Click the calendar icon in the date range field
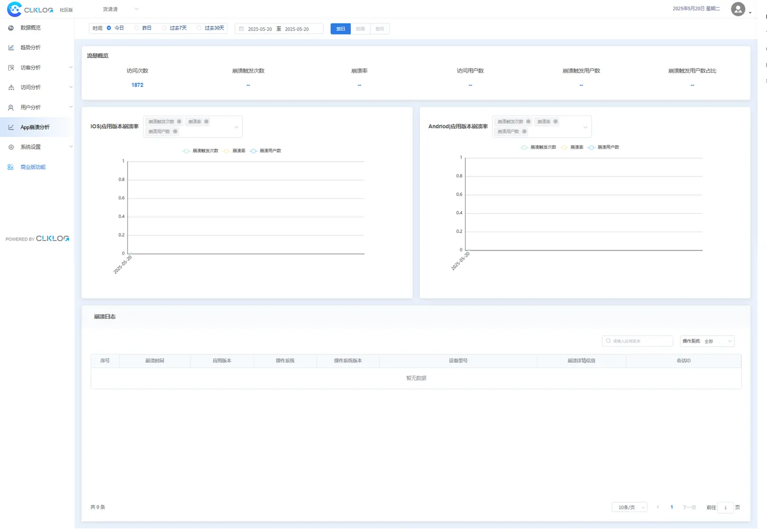Screen dimensions: 767x532 [x=241, y=28]
